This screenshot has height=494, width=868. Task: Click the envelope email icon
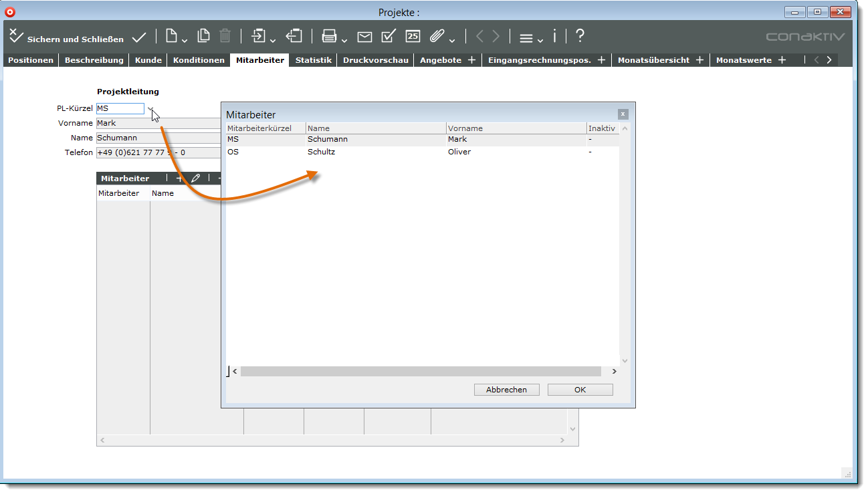coord(364,37)
